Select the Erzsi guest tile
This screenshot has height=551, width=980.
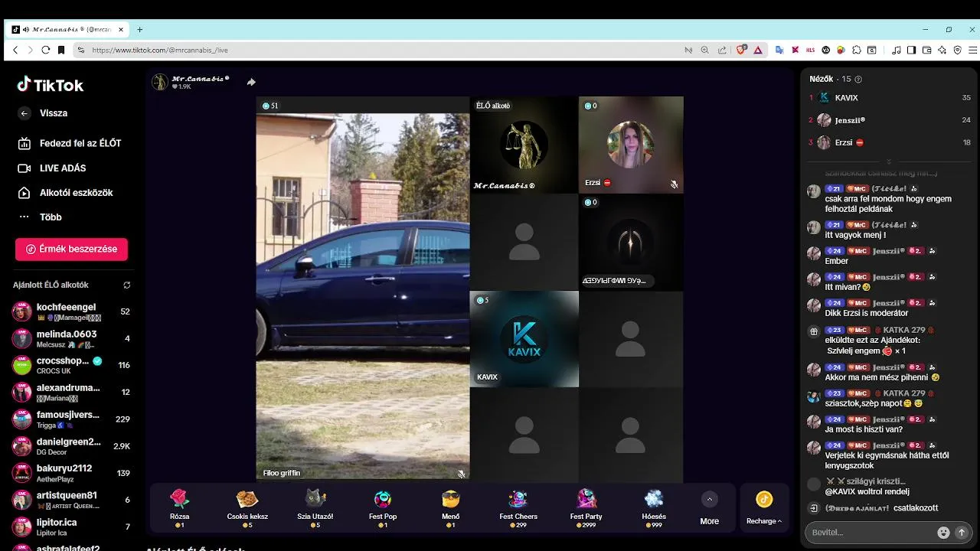pos(631,145)
